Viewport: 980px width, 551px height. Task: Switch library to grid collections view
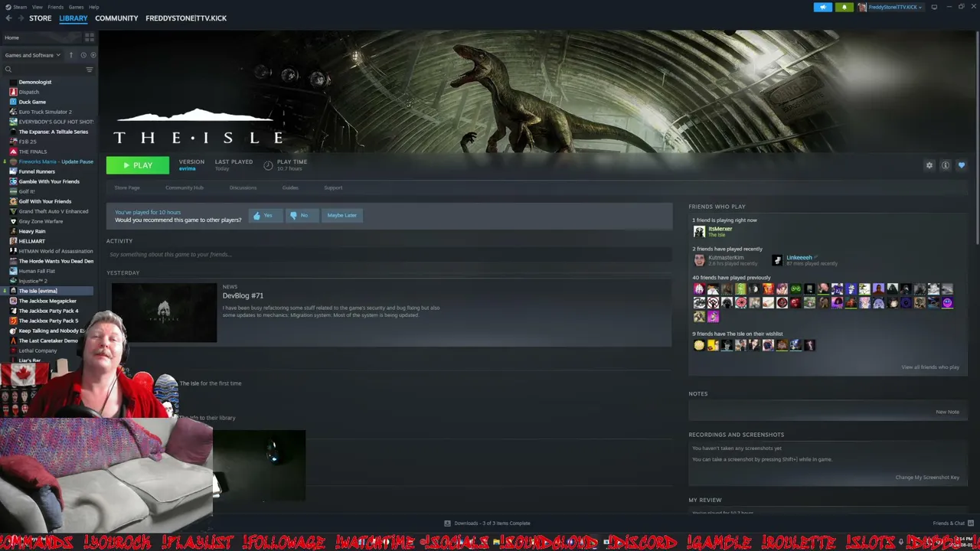coord(90,37)
